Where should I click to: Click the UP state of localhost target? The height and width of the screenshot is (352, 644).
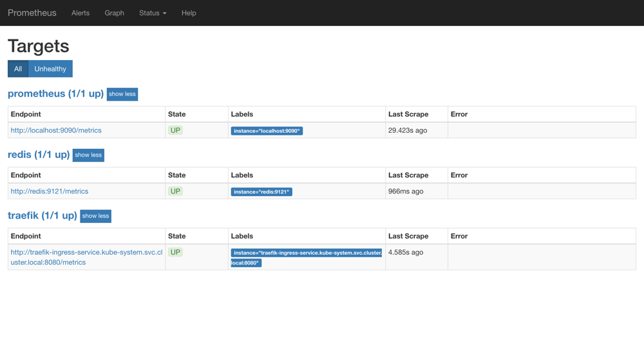[x=175, y=130]
